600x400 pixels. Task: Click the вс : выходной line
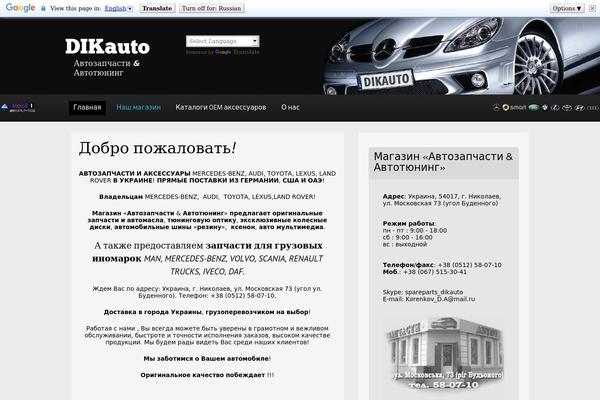(x=405, y=244)
